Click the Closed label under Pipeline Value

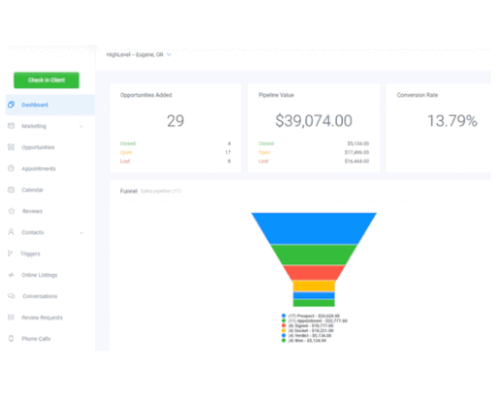(266, 144)
